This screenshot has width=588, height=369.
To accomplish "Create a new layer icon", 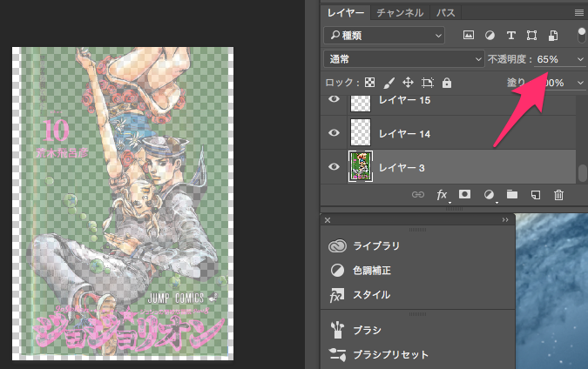I will click(536, 194).
